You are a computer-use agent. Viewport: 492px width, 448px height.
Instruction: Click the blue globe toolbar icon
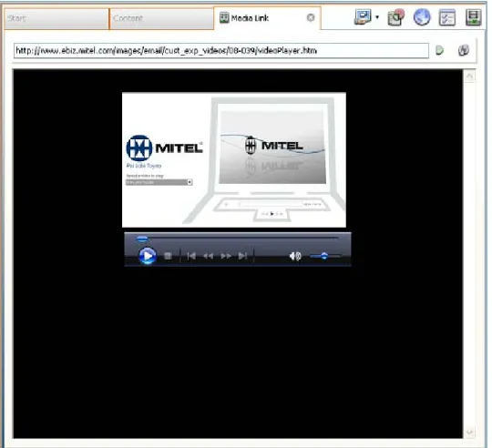point(422,17)
